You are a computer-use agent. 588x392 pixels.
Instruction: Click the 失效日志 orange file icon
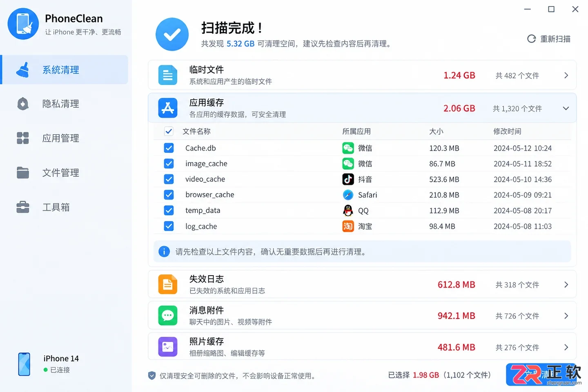[x=168, y=285]
